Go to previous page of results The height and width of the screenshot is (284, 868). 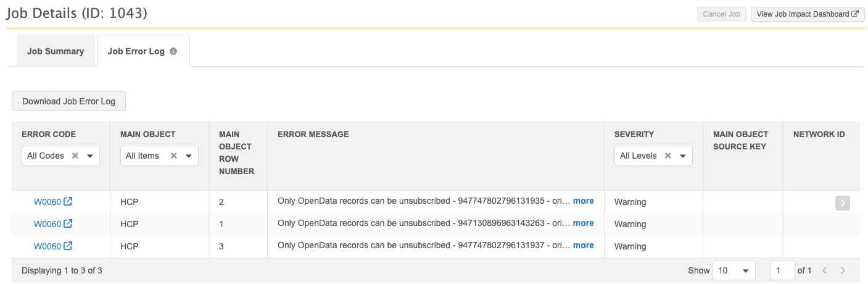pos(824,270)
